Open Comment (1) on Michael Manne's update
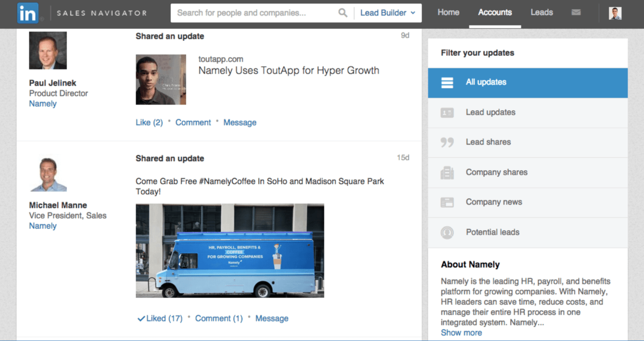 point(219,318)
